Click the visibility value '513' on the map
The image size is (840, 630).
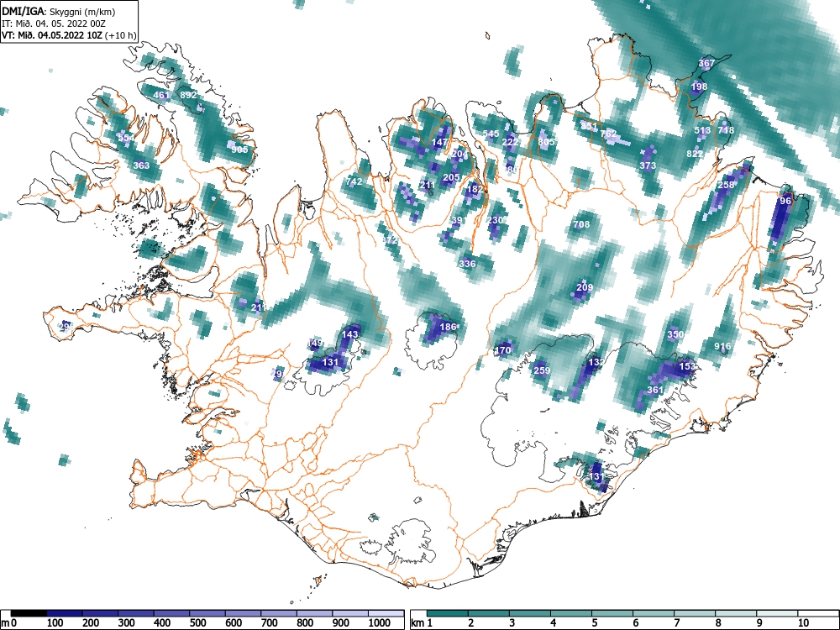click(702, 130)
